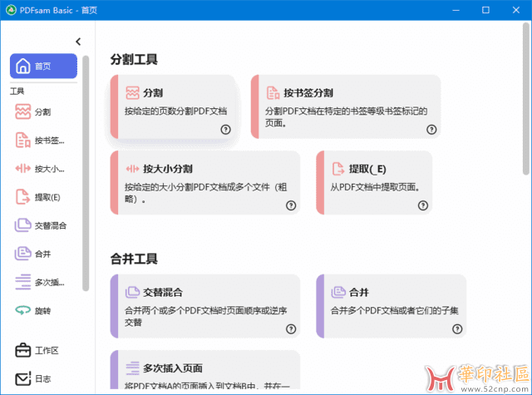The height and width of the screenshot is (395, 532).
Task: Open 按大小分割 tool from sidebar
Action: (23, 169)
